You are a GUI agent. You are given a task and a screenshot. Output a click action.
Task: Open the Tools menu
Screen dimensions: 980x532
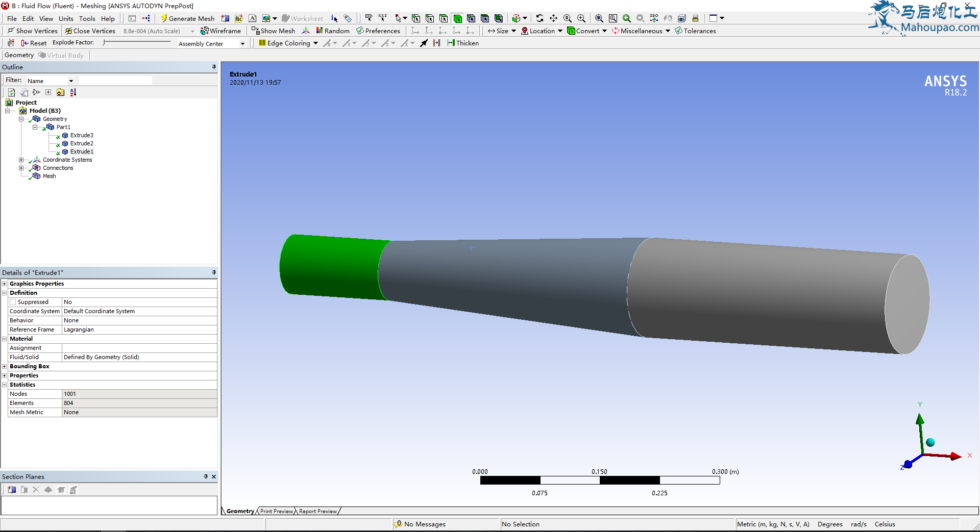pyautogui.click(x=87, y=18)
